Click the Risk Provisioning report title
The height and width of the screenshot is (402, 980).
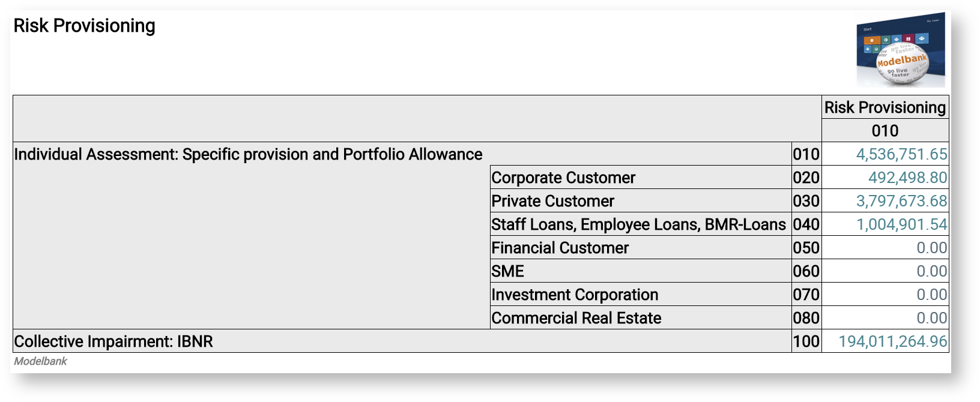click(84, 26)
